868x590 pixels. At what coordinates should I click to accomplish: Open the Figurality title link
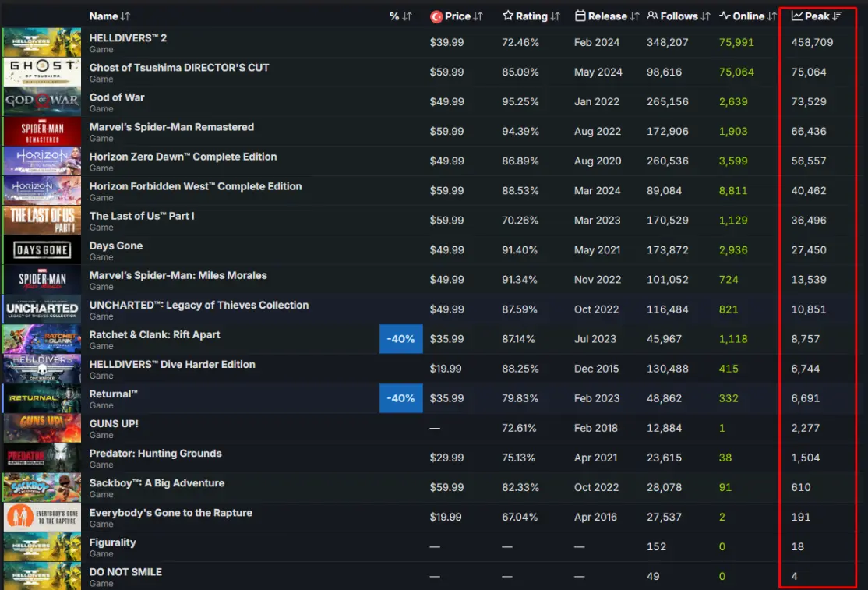click(x=112, y=542)
